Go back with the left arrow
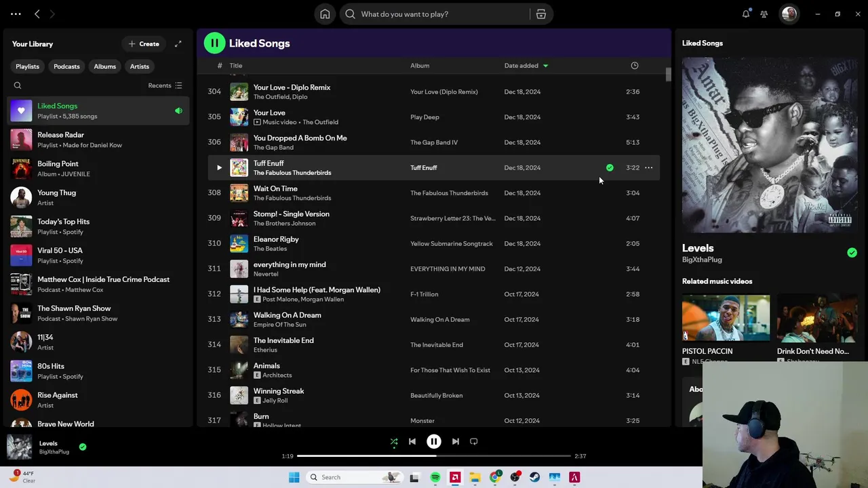This screenshot has width=868, height=488. tap(37, 14)
